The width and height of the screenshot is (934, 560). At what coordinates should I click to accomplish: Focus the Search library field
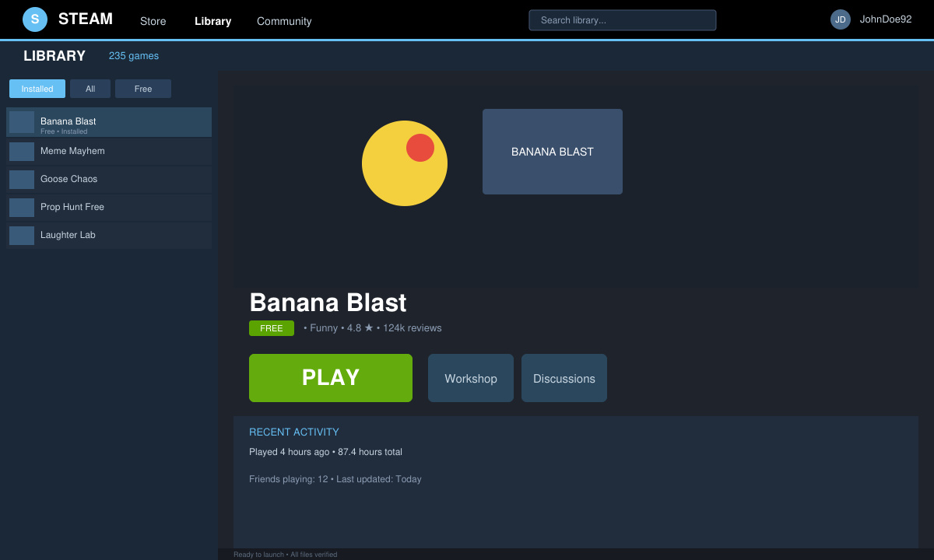(x=623, y=20)
